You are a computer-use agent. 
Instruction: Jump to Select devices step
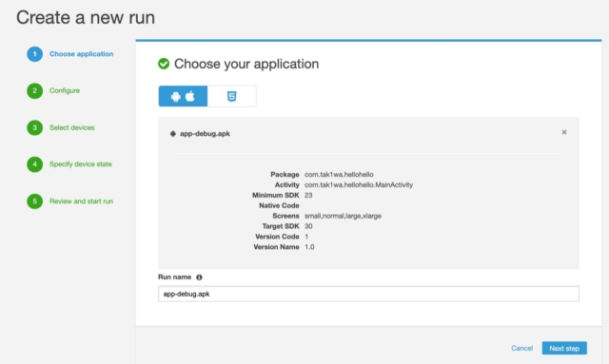72,127
